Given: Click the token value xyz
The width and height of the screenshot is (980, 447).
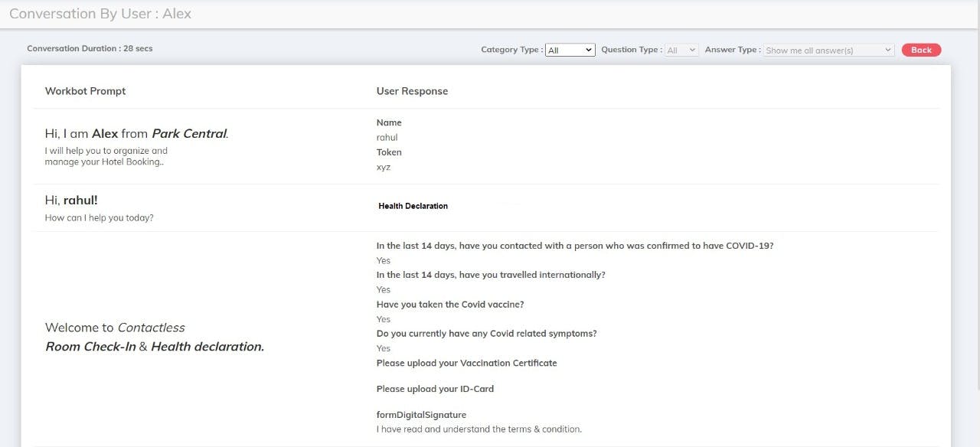Looking at the screenshot, I should coord(384,167).
